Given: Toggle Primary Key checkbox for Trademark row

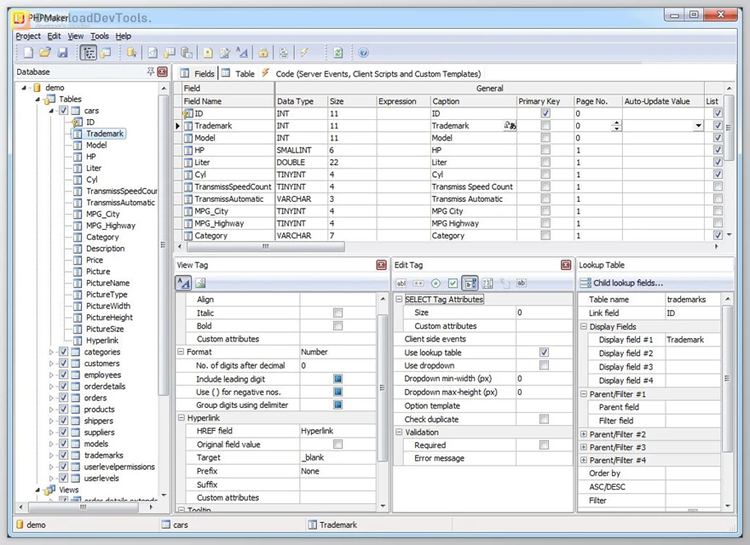Looking at the screenshot, I should click(x=545, y=125).
